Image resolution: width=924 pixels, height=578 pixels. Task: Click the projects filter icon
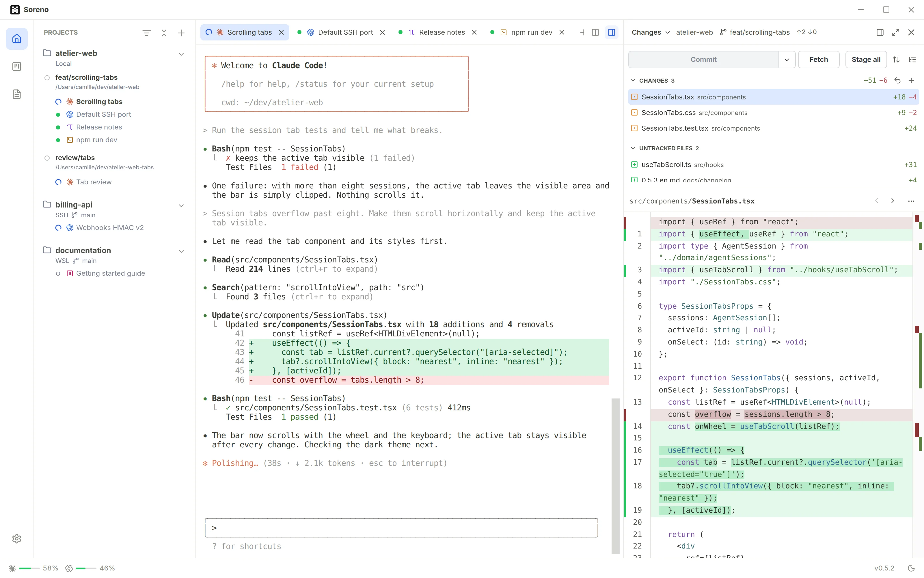click(x=147, y=33)
